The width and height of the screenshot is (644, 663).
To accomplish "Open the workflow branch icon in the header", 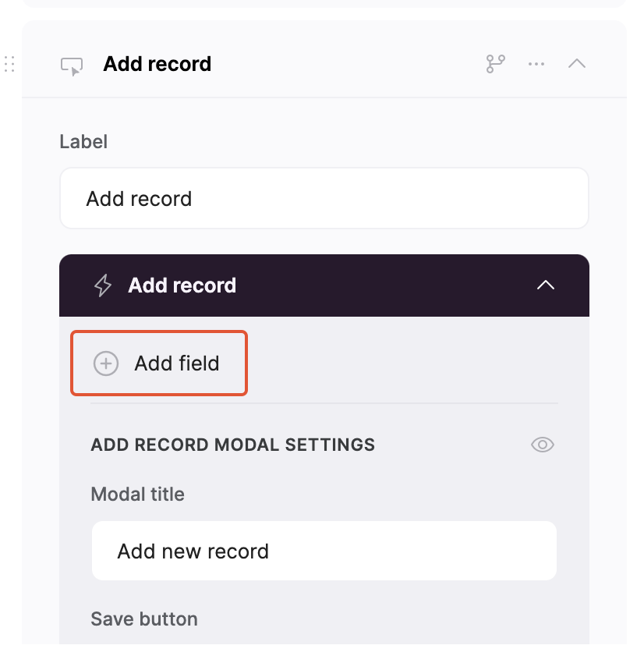I will [x=494, y=64].
